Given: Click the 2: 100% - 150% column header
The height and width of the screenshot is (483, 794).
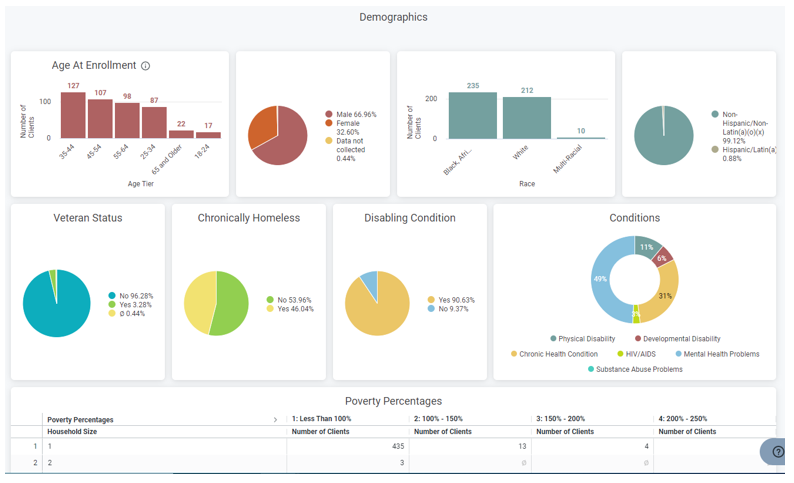Looking at the screenshot, I should 439,419.
